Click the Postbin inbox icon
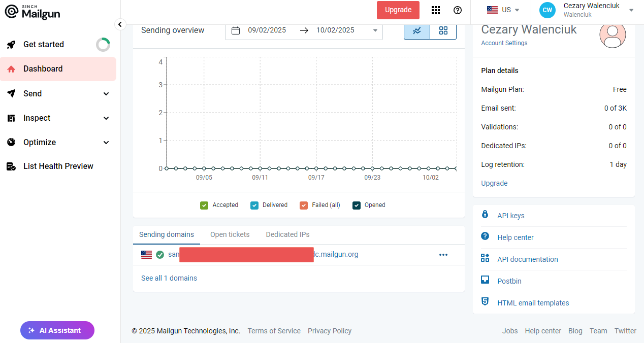The height and width of the screenshot is (343, 644). [485, 280]
